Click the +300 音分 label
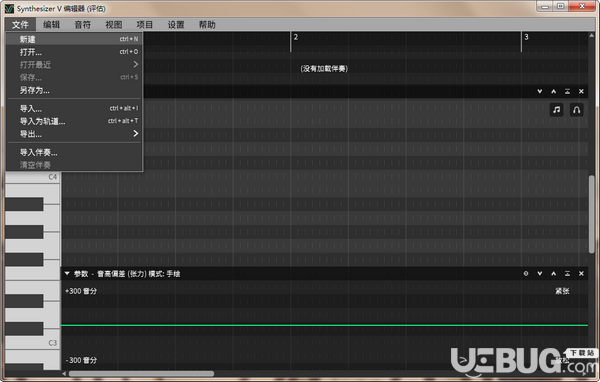 tap(81, 291)
